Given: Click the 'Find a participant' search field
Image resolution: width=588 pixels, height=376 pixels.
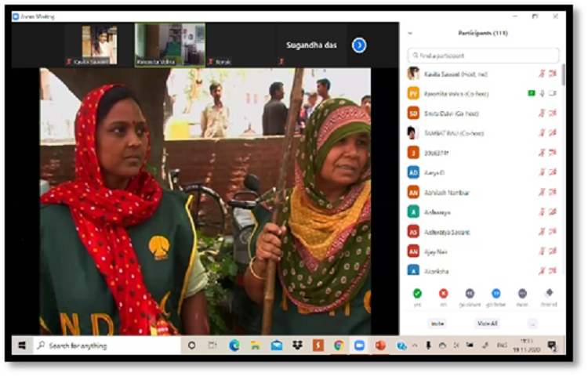Looking at the screenshot, I should click(x=483, y=56).
